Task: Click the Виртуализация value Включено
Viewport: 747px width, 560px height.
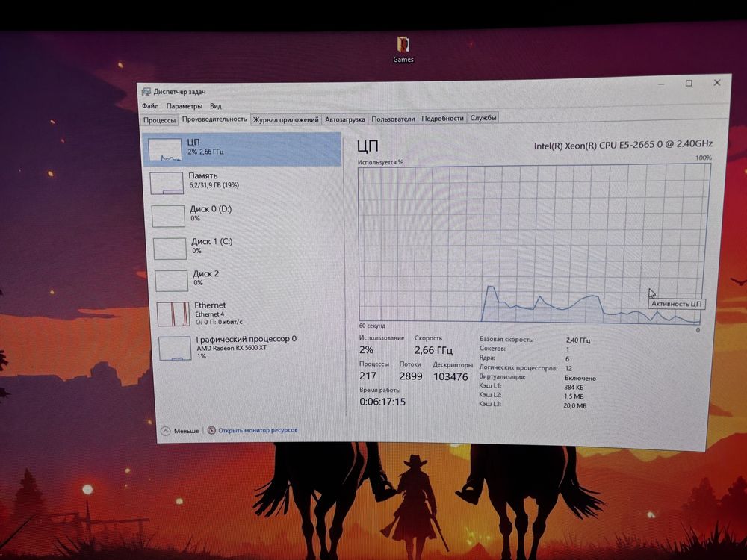Action: point(580,378)
